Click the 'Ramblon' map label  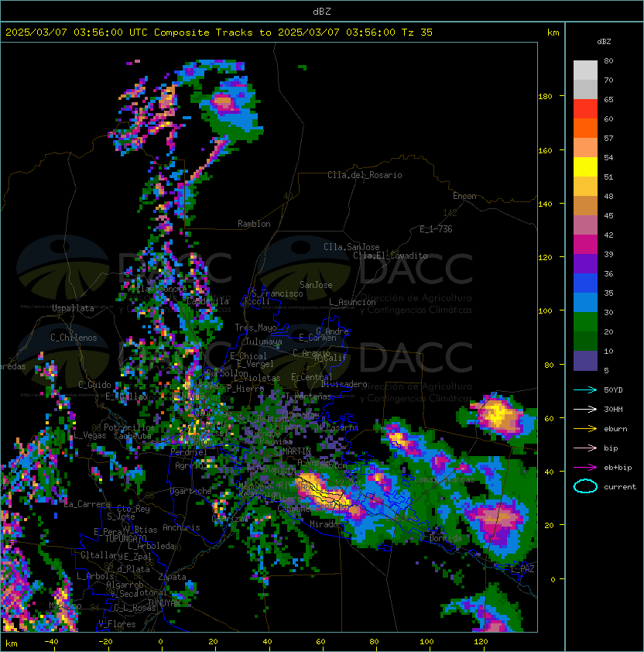[x=254, y=224]
